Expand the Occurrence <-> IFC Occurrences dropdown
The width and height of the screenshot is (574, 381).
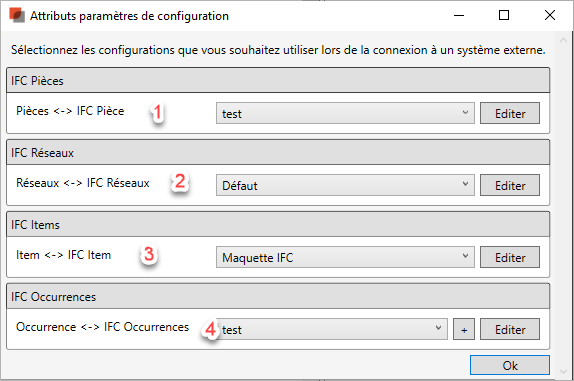[x=332, y=329]
